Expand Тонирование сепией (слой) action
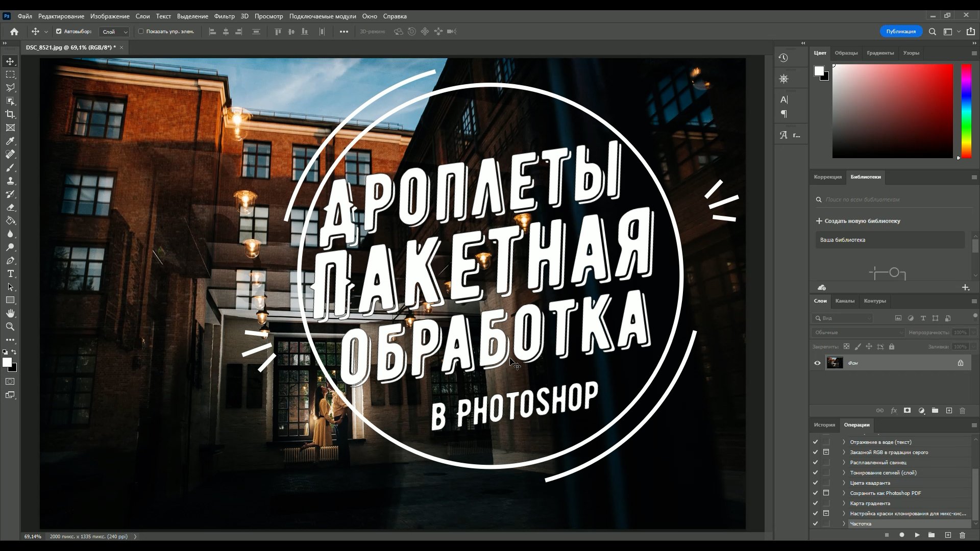Image resolution: width=980 pixels, height=551 pixels. (x=844, y=472)
